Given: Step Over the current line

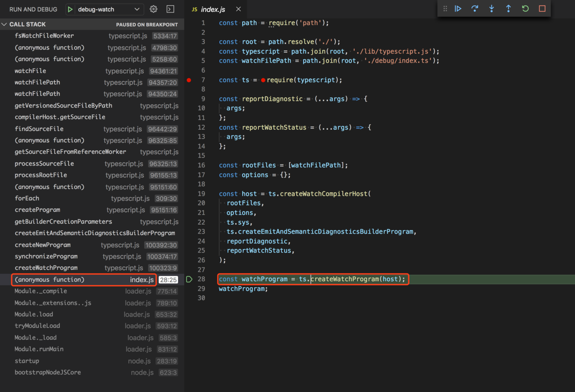Looking at the screenshot, I should coord(475,8).
